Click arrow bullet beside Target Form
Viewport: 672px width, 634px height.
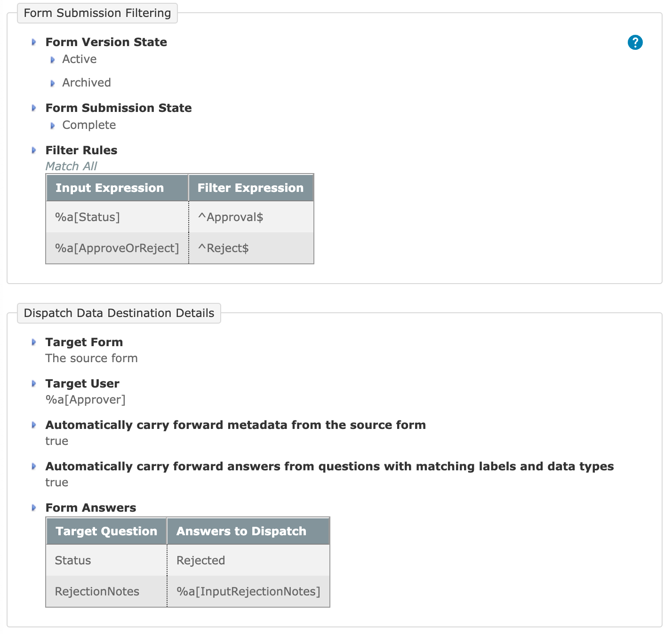(x=33, y=342)
